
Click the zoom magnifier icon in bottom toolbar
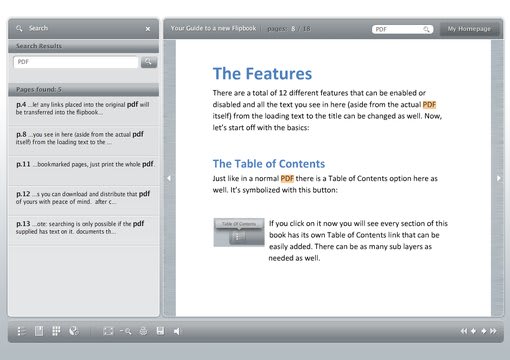(126, 331)
